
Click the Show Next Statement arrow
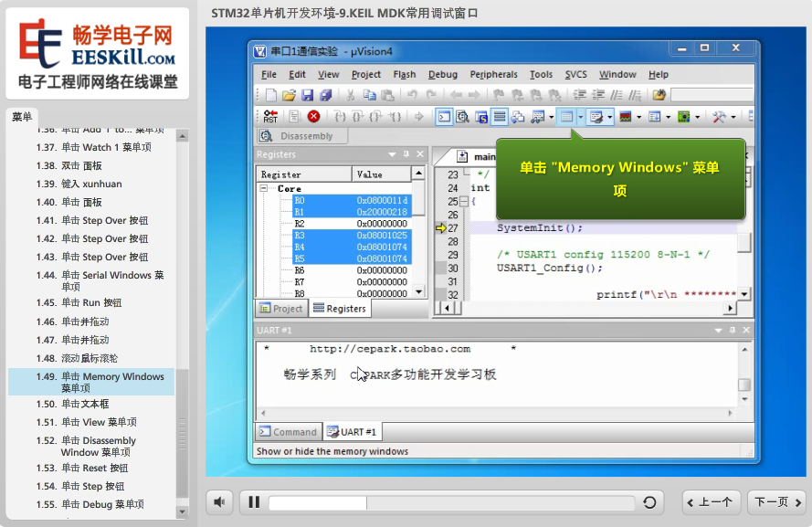pyautogui.click(x=419, y=117)
